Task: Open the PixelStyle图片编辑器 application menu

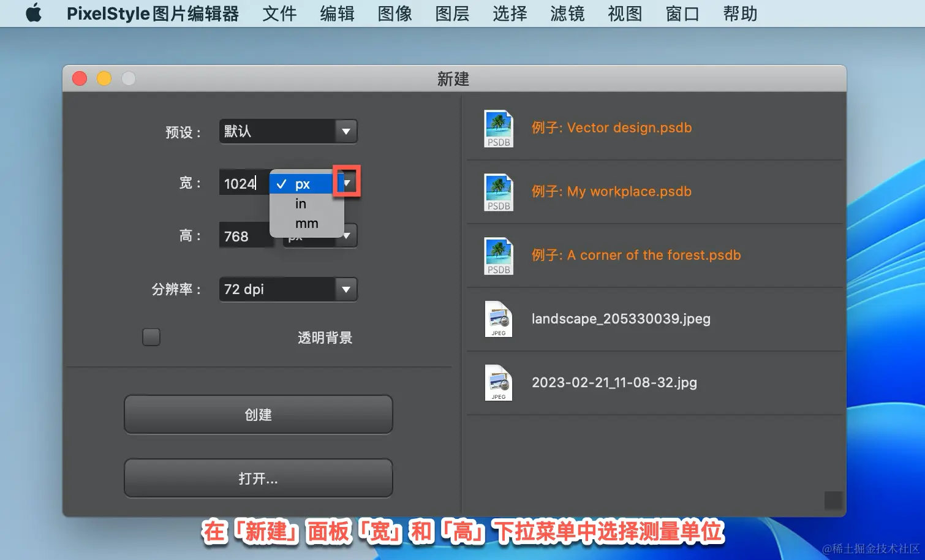Action: coord(153,13)
